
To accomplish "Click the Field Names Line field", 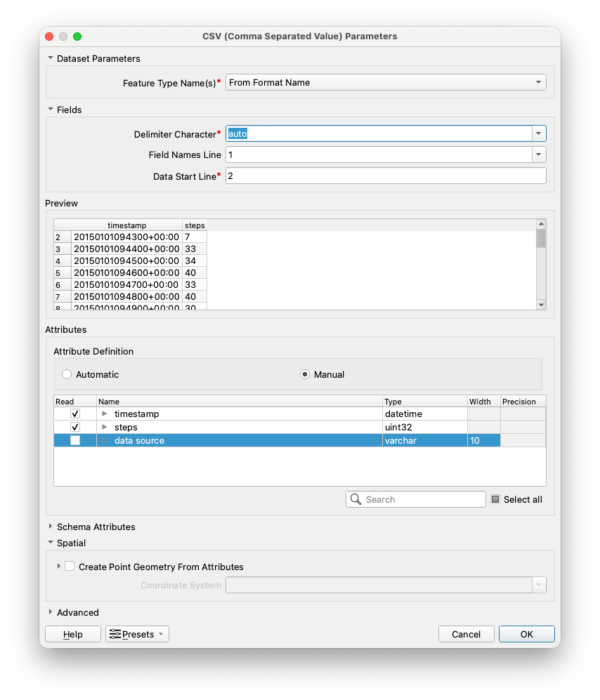I will (x=379, y=154).
